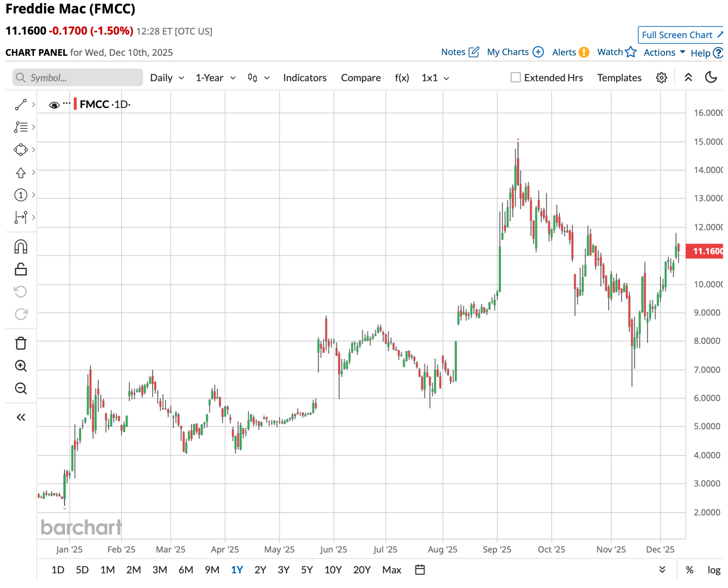Switch to dark mode moon toggle
Viewport: 728px width, 588px height.
pos(711,77)
